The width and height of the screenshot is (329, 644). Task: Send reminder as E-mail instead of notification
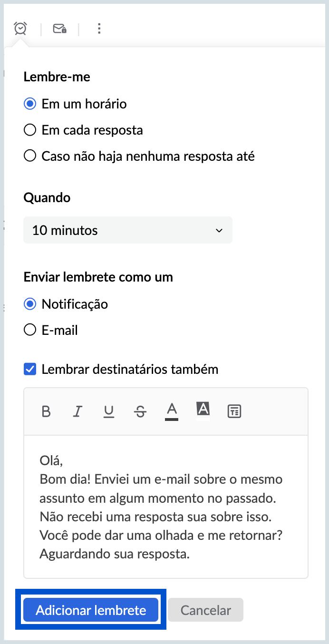coord(29,330)
